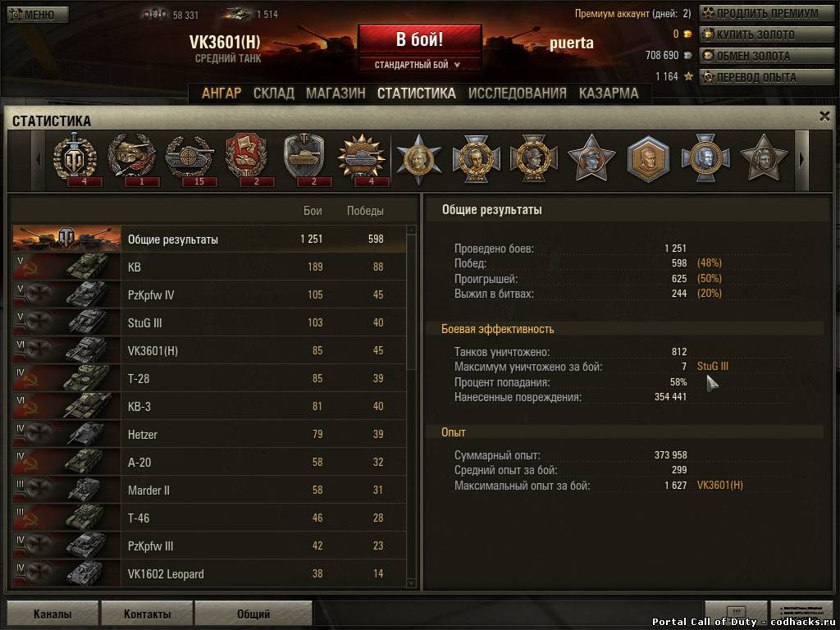This screenshot has height=630, width=840.
Task: Click the World of Tanks emblem medal
Action: pos(75,157)
